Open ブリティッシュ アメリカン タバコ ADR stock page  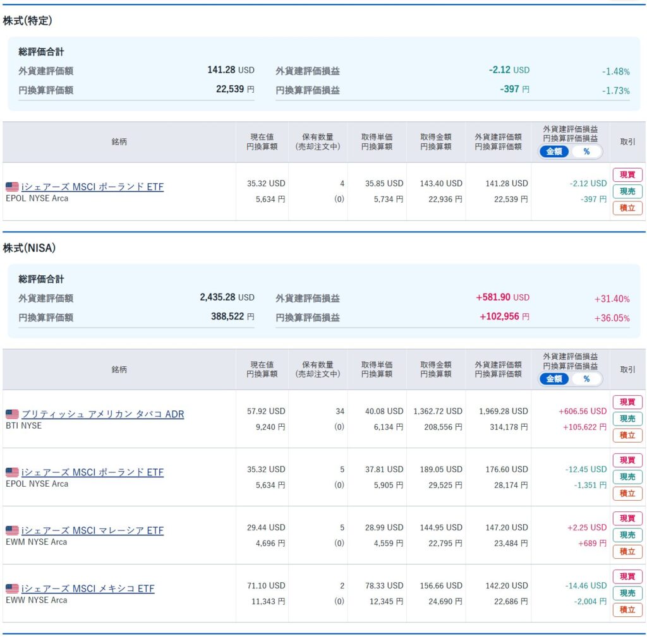(x=102, y=414)
